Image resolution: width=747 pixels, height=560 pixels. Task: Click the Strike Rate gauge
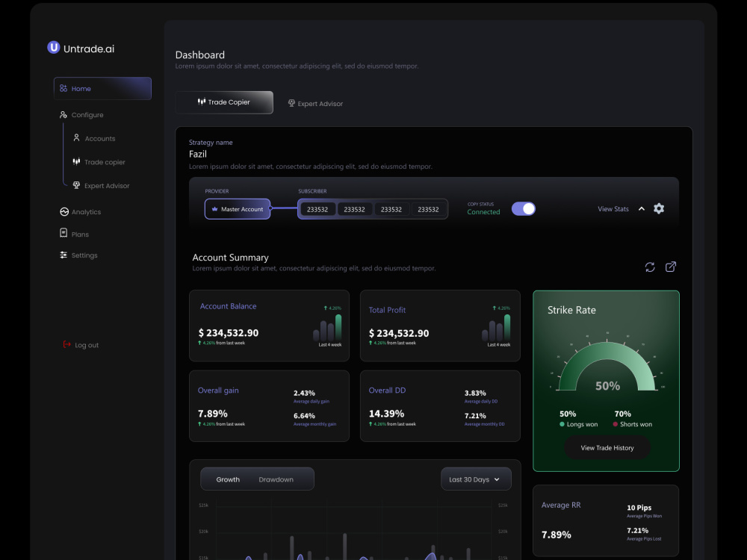(x=607, y=366)
